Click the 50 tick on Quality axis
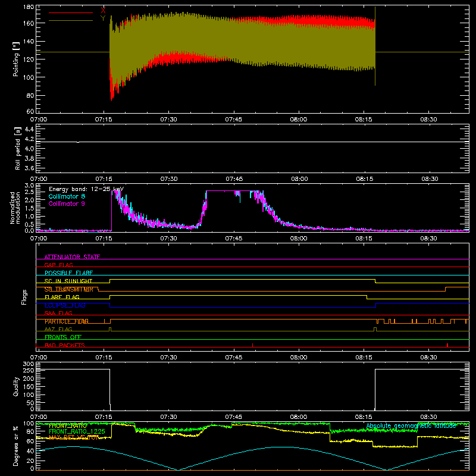Screen dimensions: 476x476 tap(30, 403)
